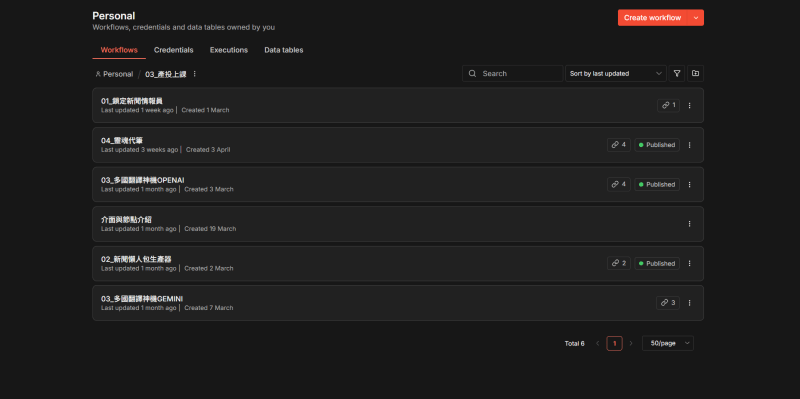Open the workflow titled starting with 02_
800x399 pixels.
(136, 259)
